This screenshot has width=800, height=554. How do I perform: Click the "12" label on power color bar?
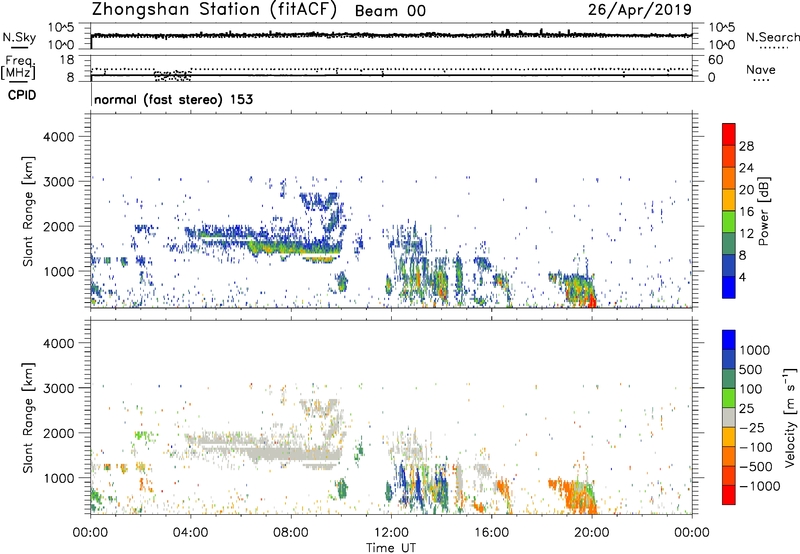pyautogui.click(x=746, y=234)
